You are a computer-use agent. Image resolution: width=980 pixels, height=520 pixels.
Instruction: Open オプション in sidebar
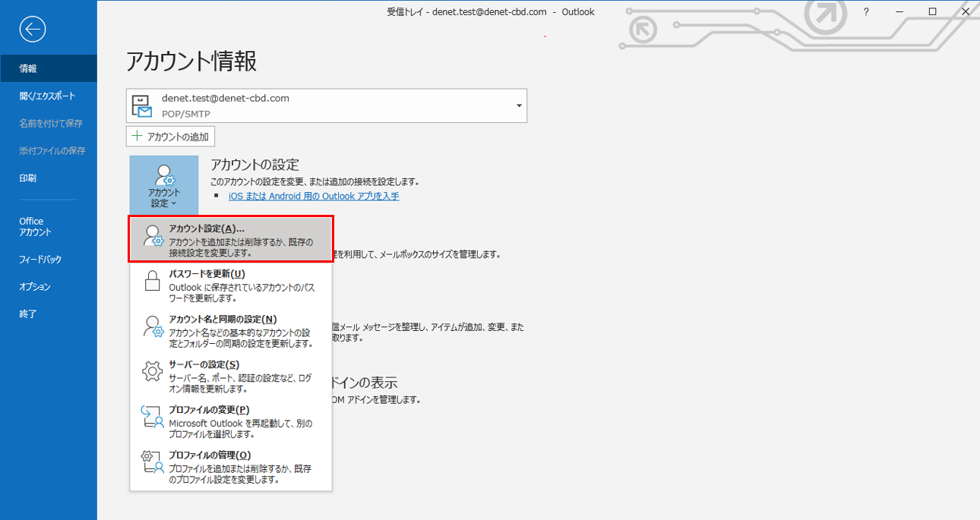tap(49, 286)
